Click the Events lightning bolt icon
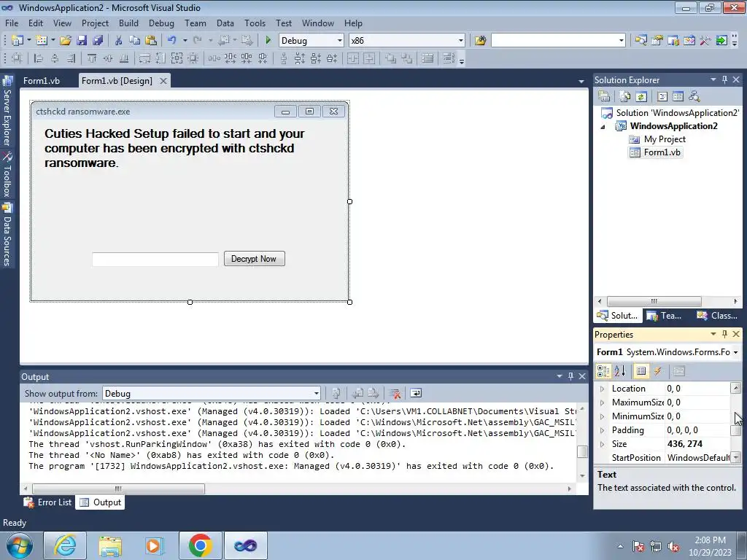This screenshot has height=560, width=747. (x=658, y=371)
